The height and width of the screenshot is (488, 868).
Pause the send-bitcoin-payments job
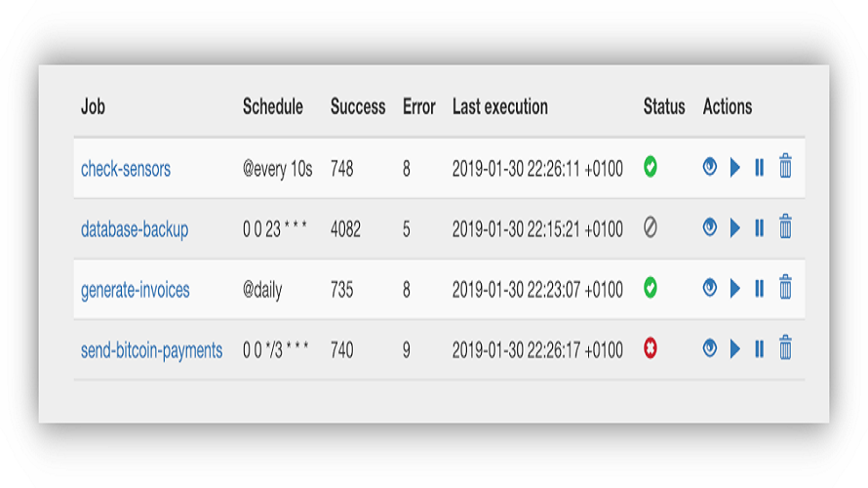[760, 348]
